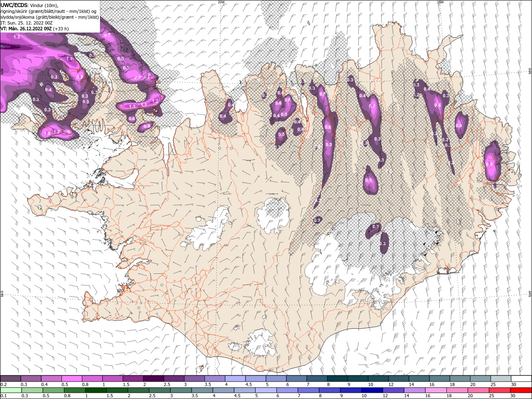
Task: Click the 20W longitude label
Action: (221, 2)
